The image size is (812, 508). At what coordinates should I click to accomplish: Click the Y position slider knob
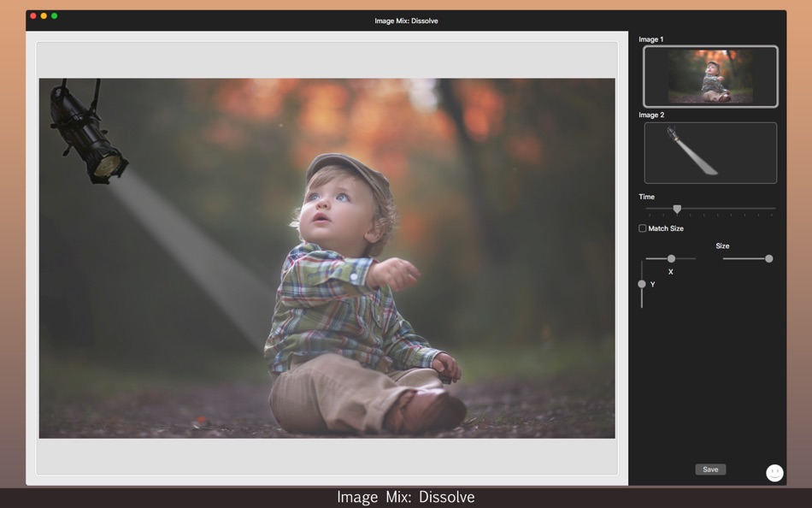(x=642, y=284)
